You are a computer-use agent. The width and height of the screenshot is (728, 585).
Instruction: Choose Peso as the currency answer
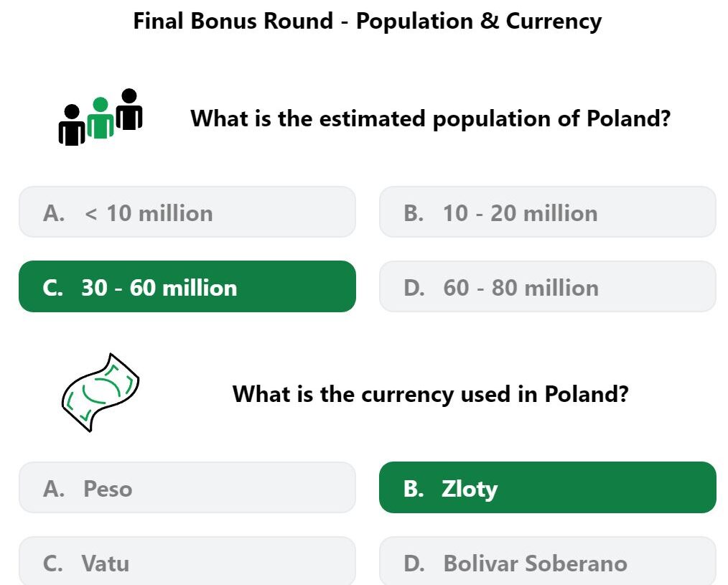point(187,487)
